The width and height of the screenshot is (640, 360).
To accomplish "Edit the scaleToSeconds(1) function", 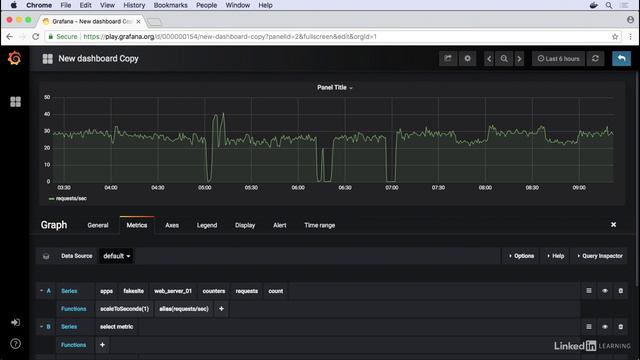I will click(124, 309).
